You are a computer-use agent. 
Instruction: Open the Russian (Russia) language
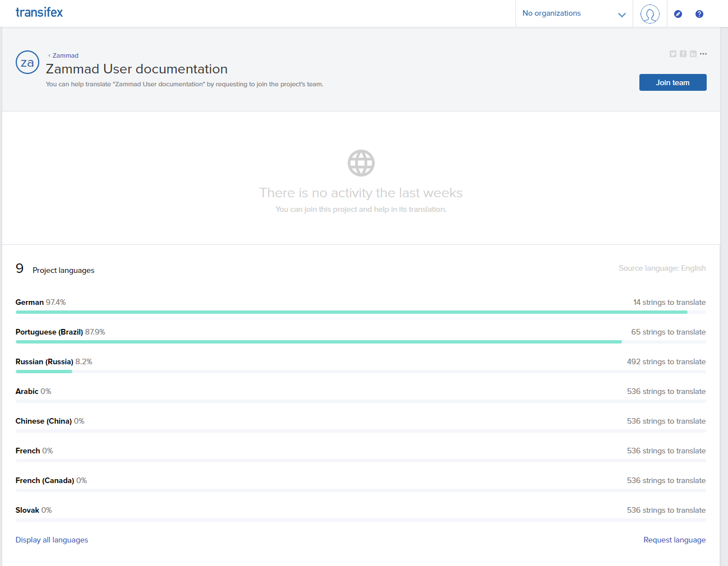point(361,365)
